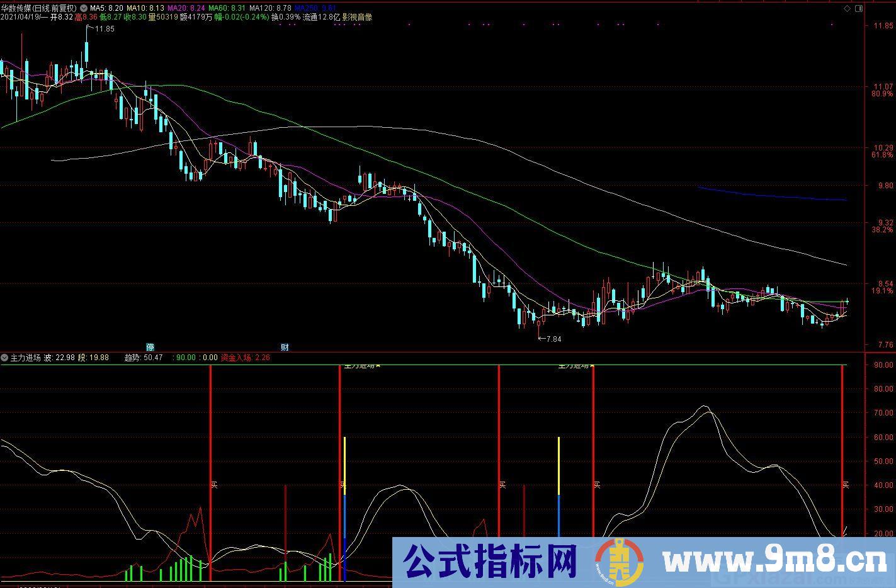Click the 11.85 high price annotation
The height and width of the screenshot is (588, 896).
[x=105, y=29]
